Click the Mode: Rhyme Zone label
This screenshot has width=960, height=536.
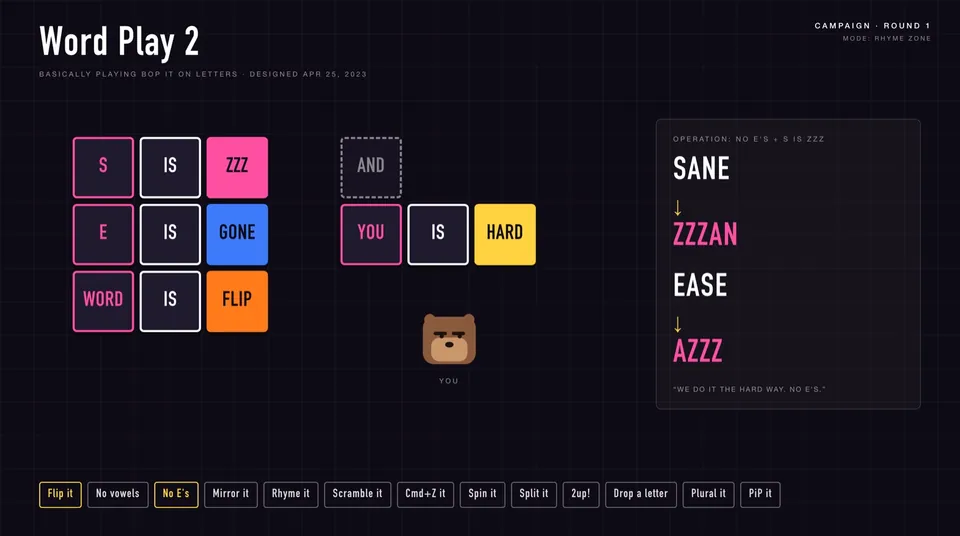(x=887, y=39)
